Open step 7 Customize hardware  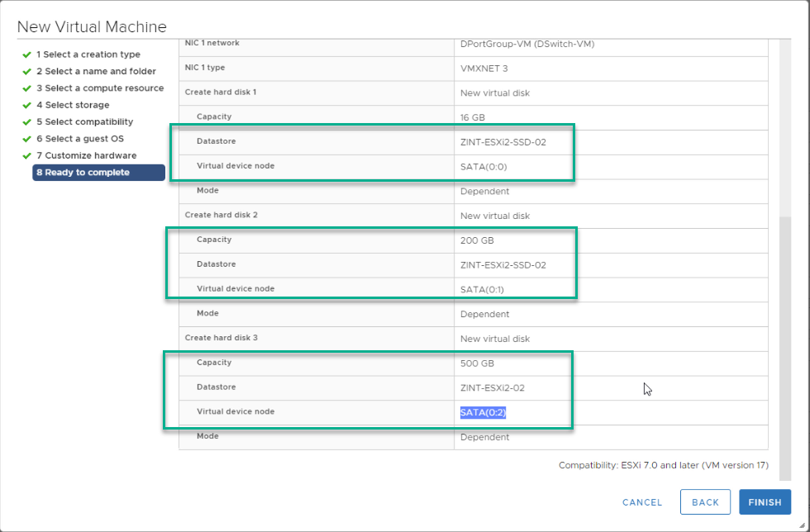[86, 155]
